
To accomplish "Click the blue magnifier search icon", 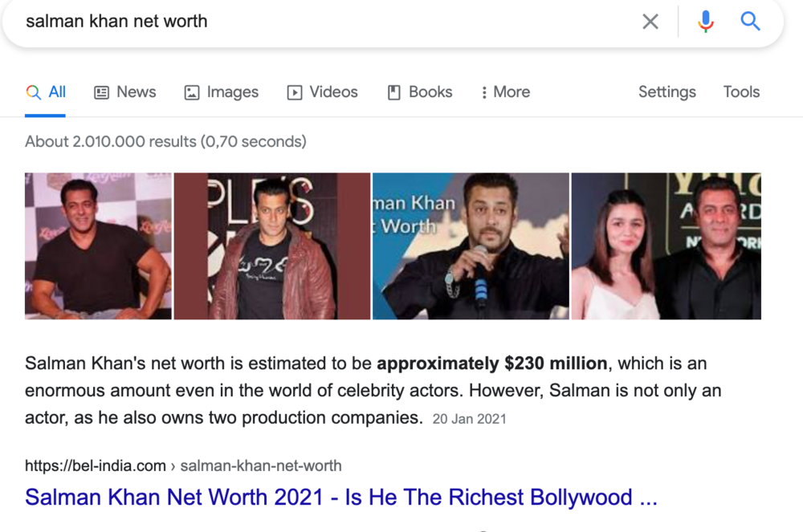I will 750,21.
